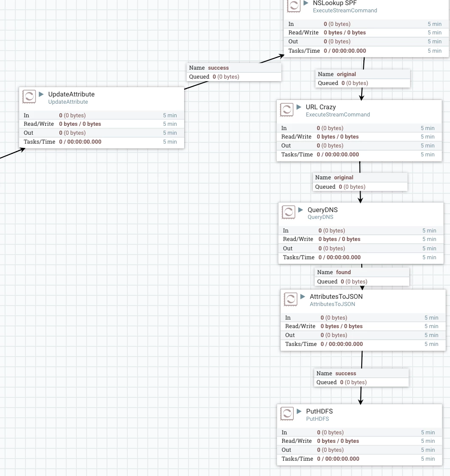Click the Out value of NSLookup SPF
The width and height of the screenshot is (450, 476).
pos(337,42)
